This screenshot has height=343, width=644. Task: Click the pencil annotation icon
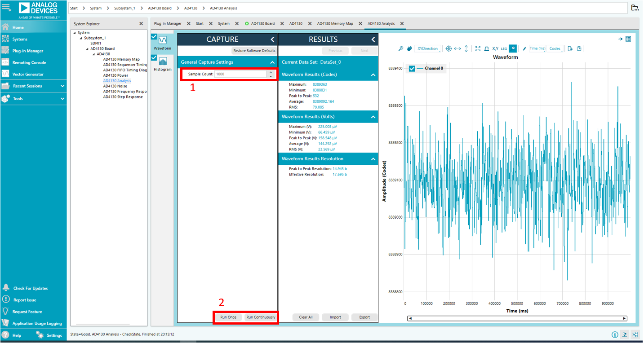524,48
